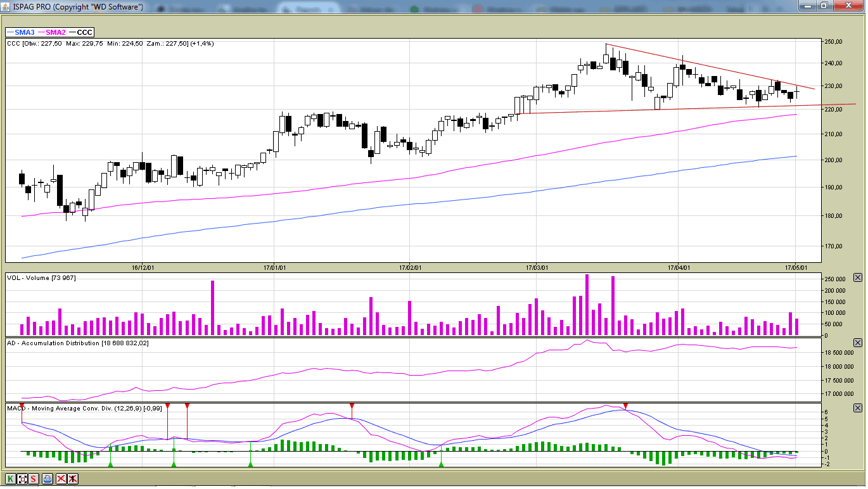Click the crossed-out number 1 icon
Viewport: 868px width, 489px height.
[73, 479]
